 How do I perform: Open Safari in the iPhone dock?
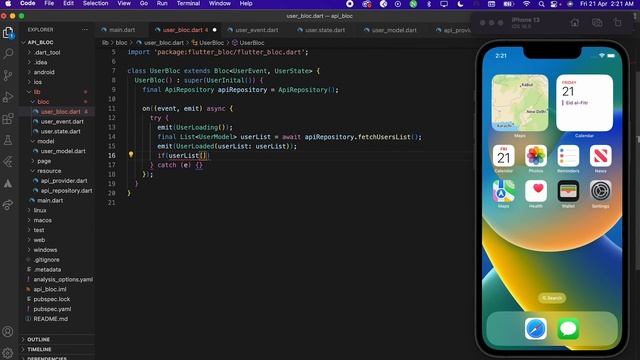536,329
